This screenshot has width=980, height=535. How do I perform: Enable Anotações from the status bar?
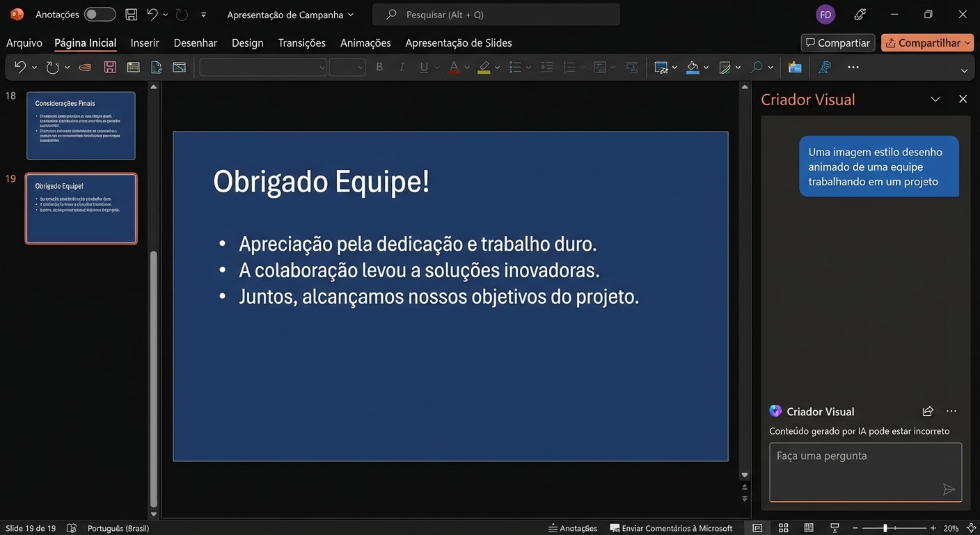[x=572, y=527]
